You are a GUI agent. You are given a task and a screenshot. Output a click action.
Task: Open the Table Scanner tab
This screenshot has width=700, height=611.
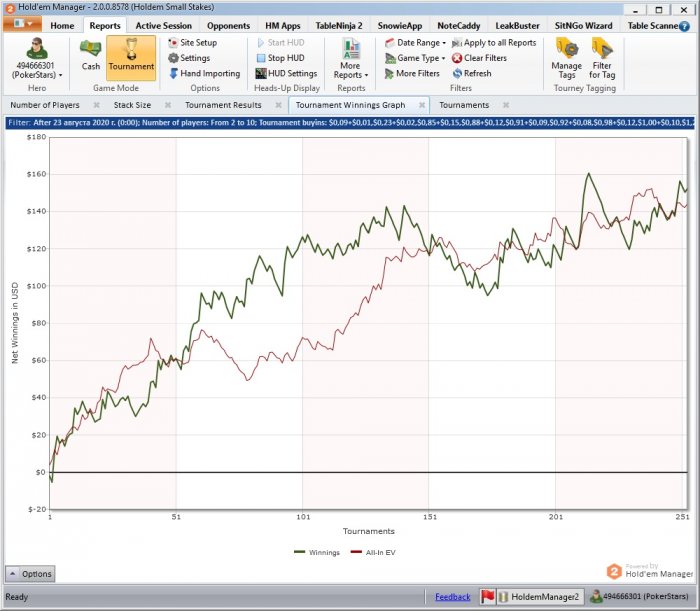coord(652,26)
